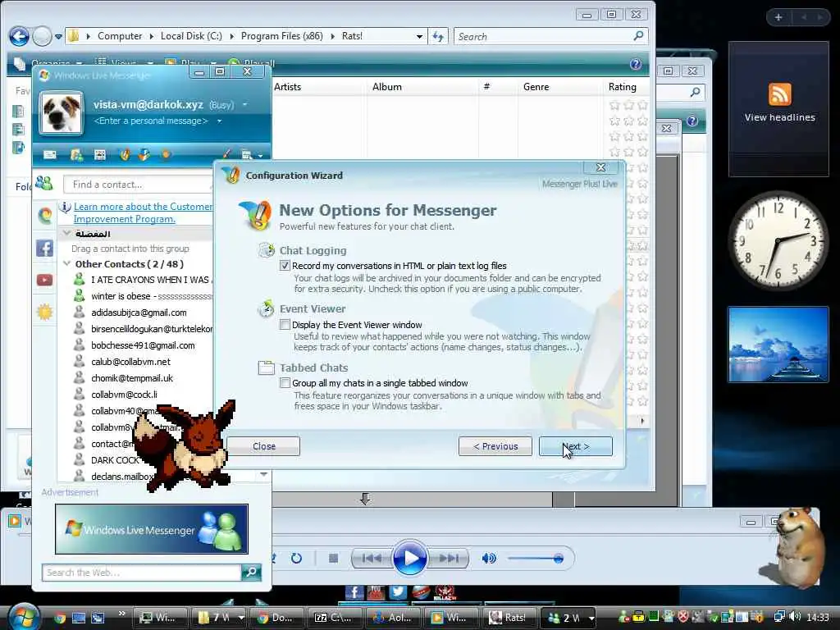Open the Busy status dropdown arrow
The image size is (840, 630).
244,104
